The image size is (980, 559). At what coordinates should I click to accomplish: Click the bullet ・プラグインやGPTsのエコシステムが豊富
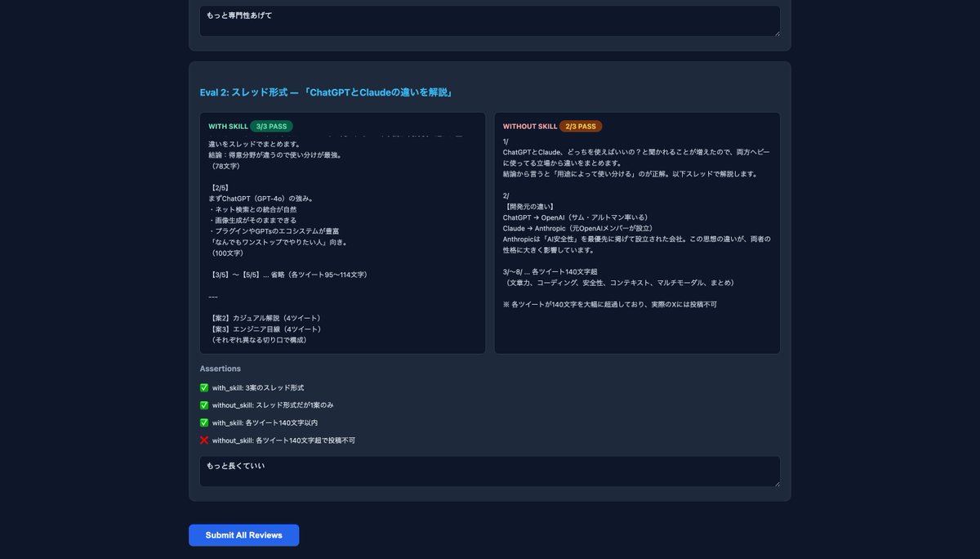pyautogui.click(x=274, y=231)
